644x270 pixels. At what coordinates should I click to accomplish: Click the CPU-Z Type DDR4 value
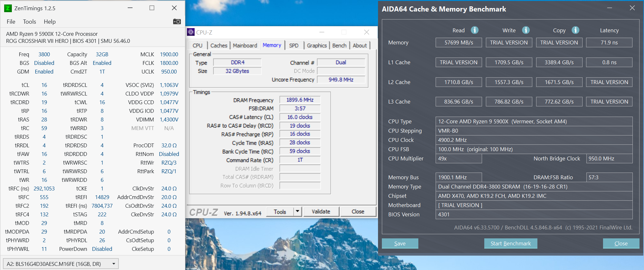click(237, 62)
